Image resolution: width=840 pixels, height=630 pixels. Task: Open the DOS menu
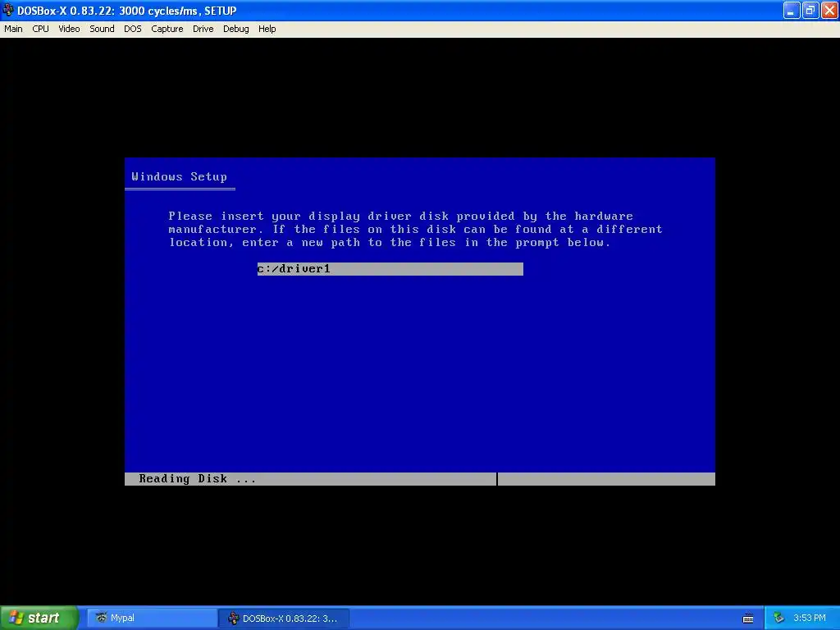(x=132, y=29)
